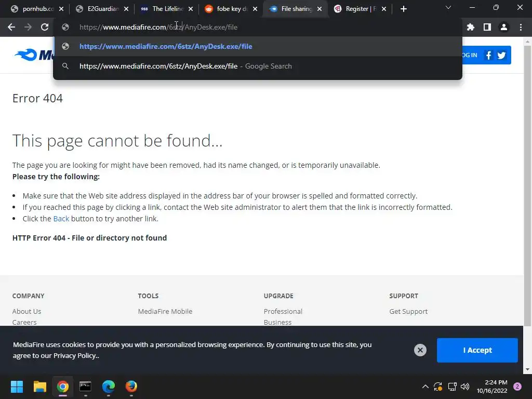The width and height of the screenshot is (532, 399).
Task: Open the Chrome three-dot menu
Action: pyautogui.click(x=521, y=27)
